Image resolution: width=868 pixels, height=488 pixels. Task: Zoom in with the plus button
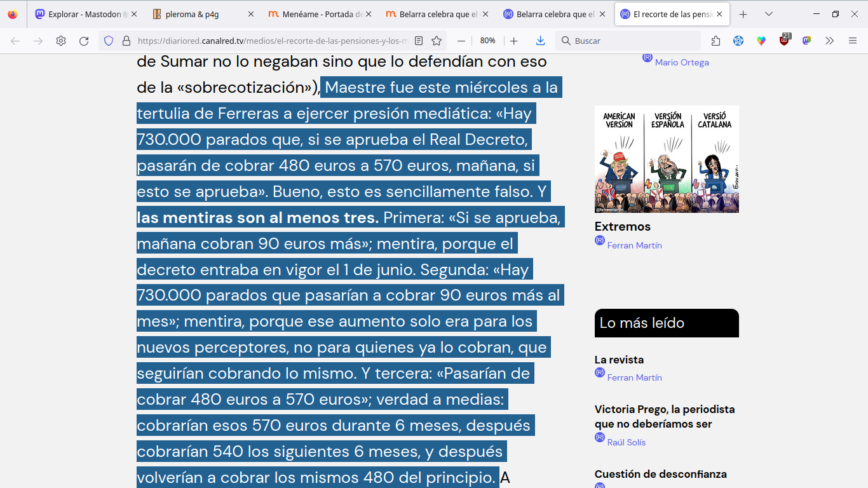coord(514,41)
